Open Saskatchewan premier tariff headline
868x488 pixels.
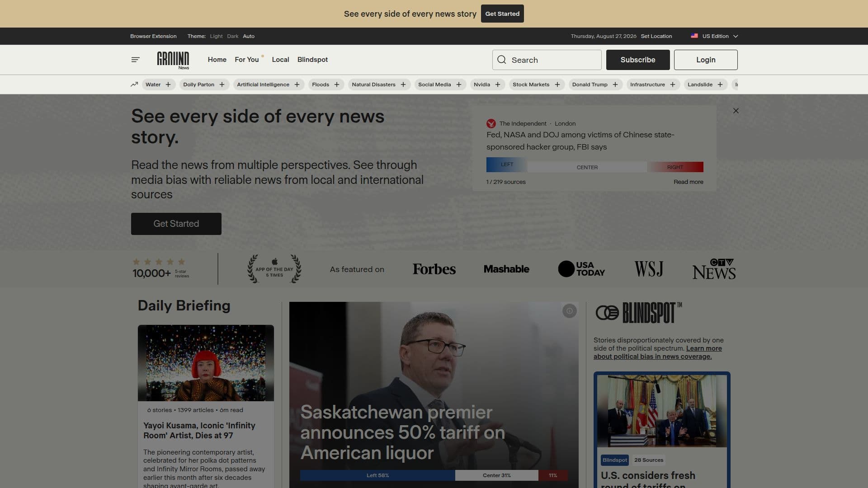point(402,432)
